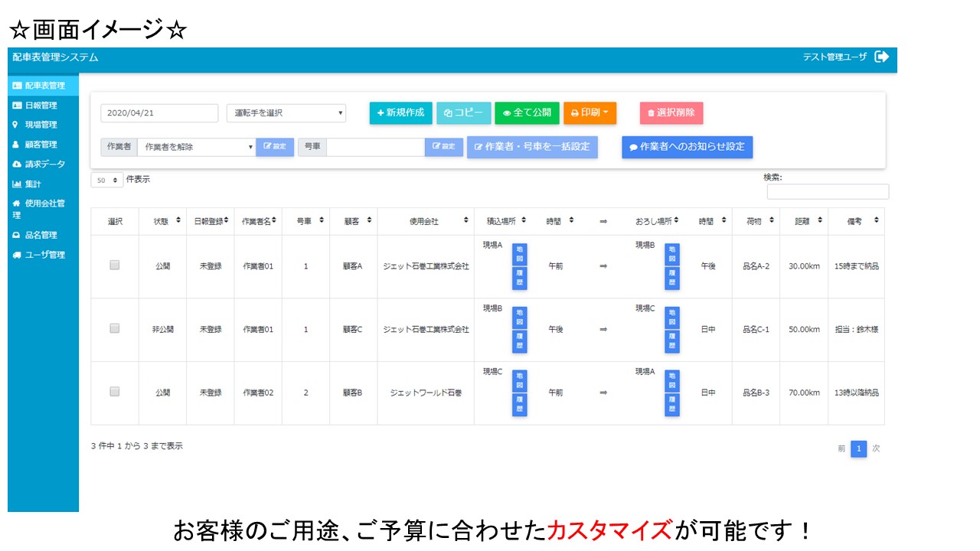Open the 運転手を選択 dropdown

point(286,112)
